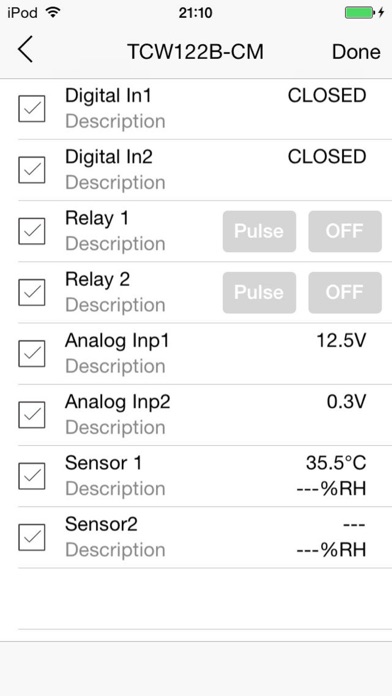The width and height of the screenshot is (392, 696).
Task: Switch Relay 1 using the OFF button
Action: coord(345,231)
